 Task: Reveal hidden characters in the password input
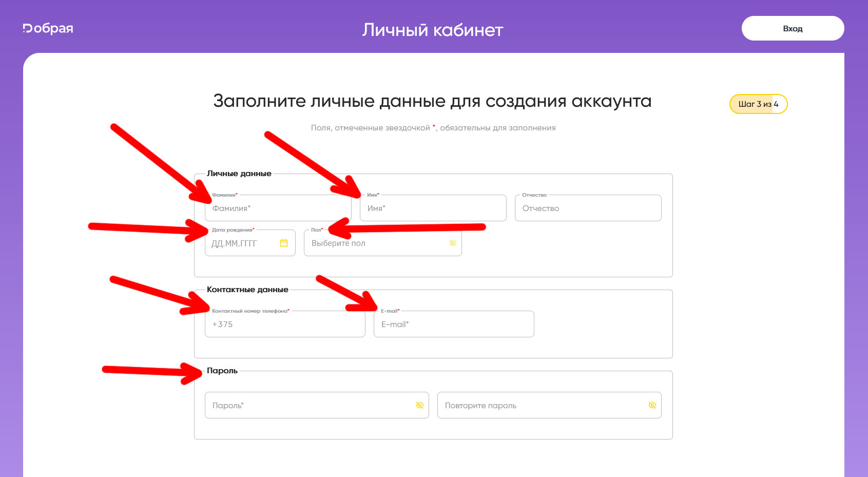click(420, 405)
